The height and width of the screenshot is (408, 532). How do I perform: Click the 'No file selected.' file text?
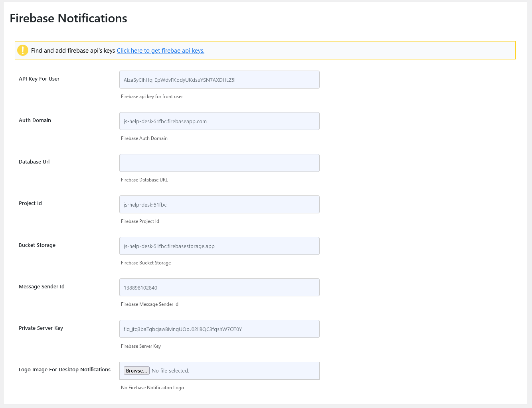[170, 371]
